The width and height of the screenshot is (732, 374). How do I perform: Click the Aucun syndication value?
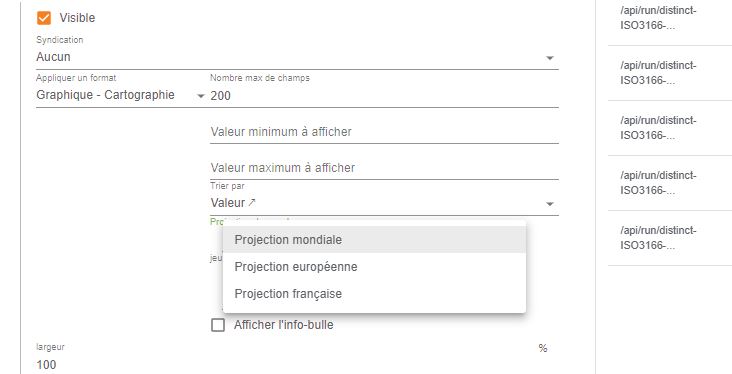point(53,57)
